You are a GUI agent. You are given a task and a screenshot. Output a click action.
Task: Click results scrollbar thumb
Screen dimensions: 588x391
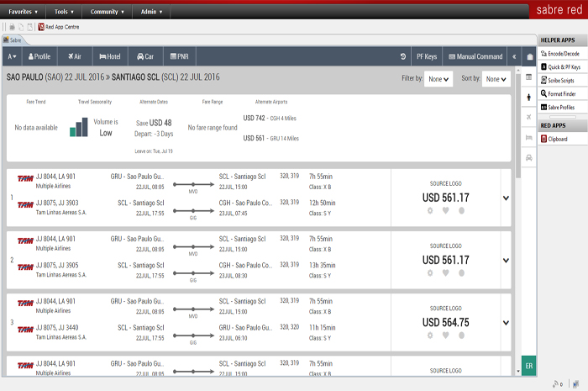pyautogui.click(x=518, y=125)
